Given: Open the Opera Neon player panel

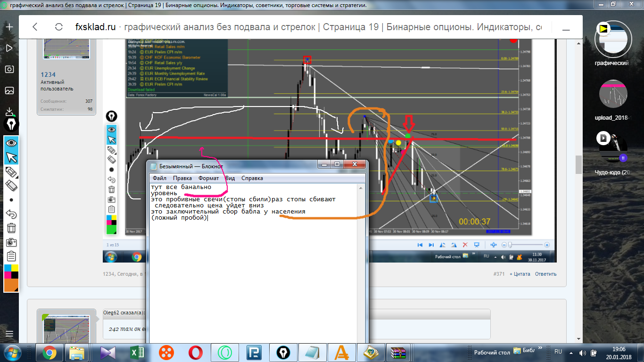Looking at the screenshot, I should [9, 48].
